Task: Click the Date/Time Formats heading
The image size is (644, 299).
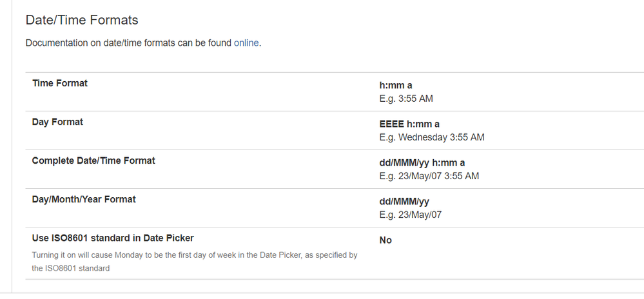Action: [82, 20]
